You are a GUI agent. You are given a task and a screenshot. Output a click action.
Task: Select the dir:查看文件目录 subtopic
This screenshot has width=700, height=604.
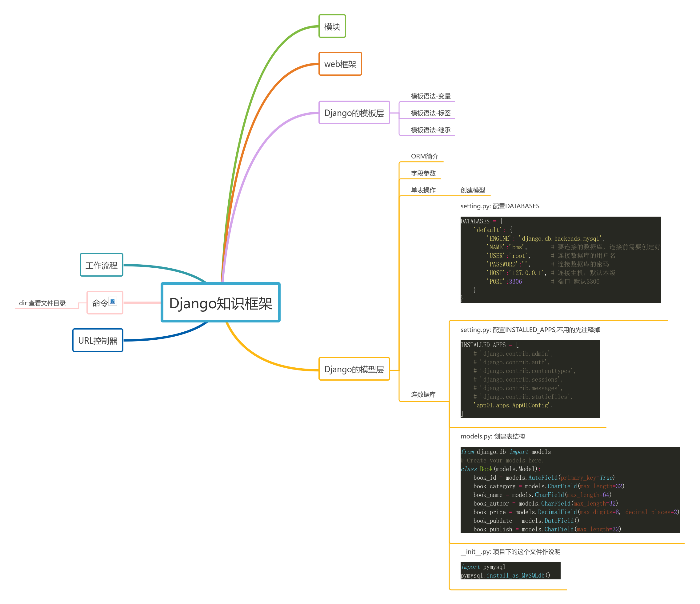[x=42, y=303]
